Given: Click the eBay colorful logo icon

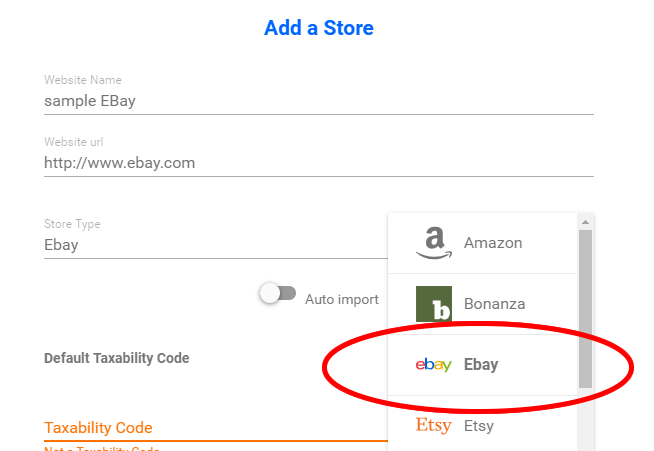Looking at the screenshot, I should pyautogui.click(x=434, y=365).
